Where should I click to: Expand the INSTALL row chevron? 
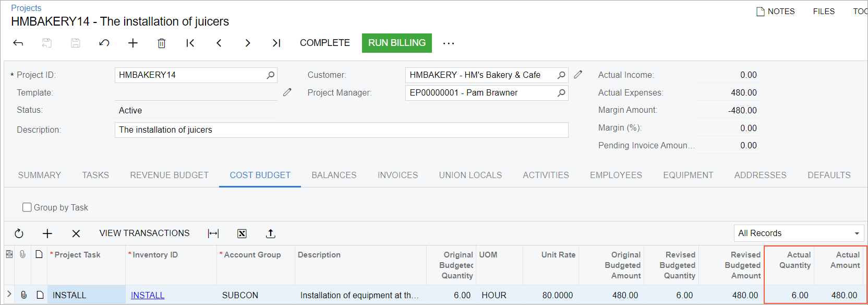(9, 295)
